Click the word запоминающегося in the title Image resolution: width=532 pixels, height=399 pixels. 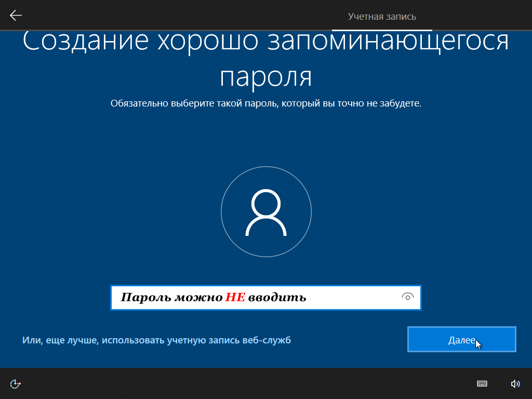tap(388, 43)
